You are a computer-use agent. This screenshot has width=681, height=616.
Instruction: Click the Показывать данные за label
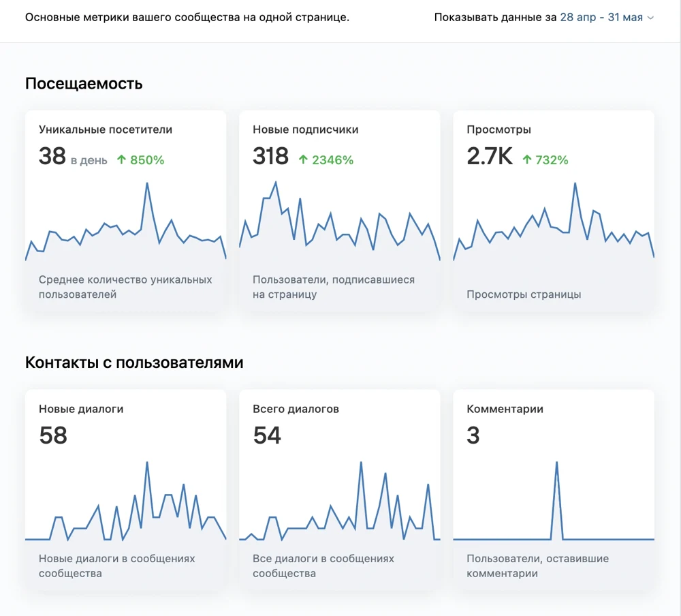[495, 18]
